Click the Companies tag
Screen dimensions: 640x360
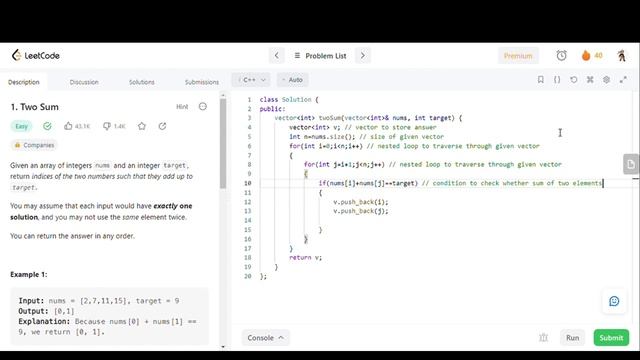coord(34,145)
